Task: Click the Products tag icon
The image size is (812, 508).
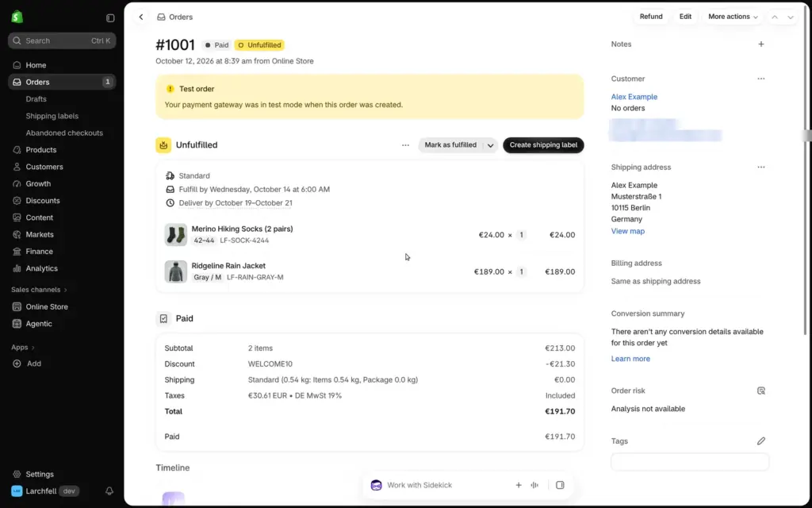Action: click(17, 150)
